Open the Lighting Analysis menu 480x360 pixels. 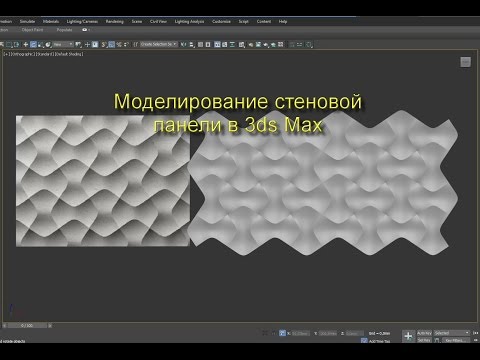click(x=189, y=21)
